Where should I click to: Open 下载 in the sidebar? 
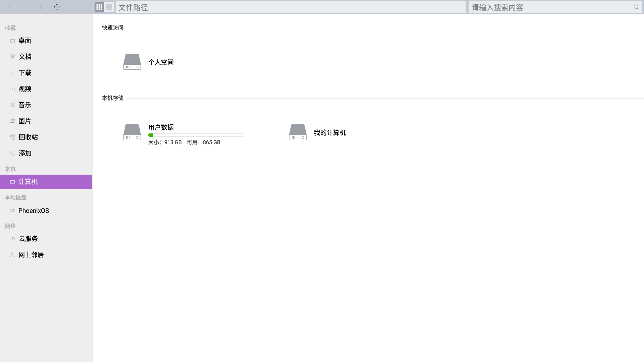click(x=46, y=73)
